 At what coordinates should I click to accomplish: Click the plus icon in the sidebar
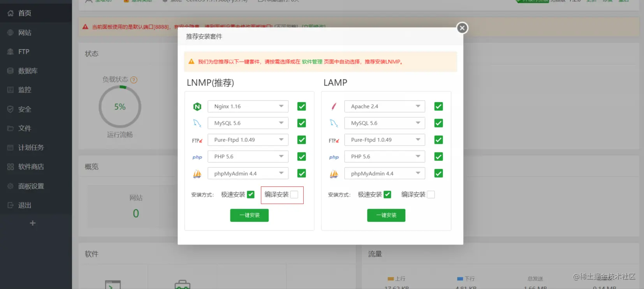[x=33, y=223]
